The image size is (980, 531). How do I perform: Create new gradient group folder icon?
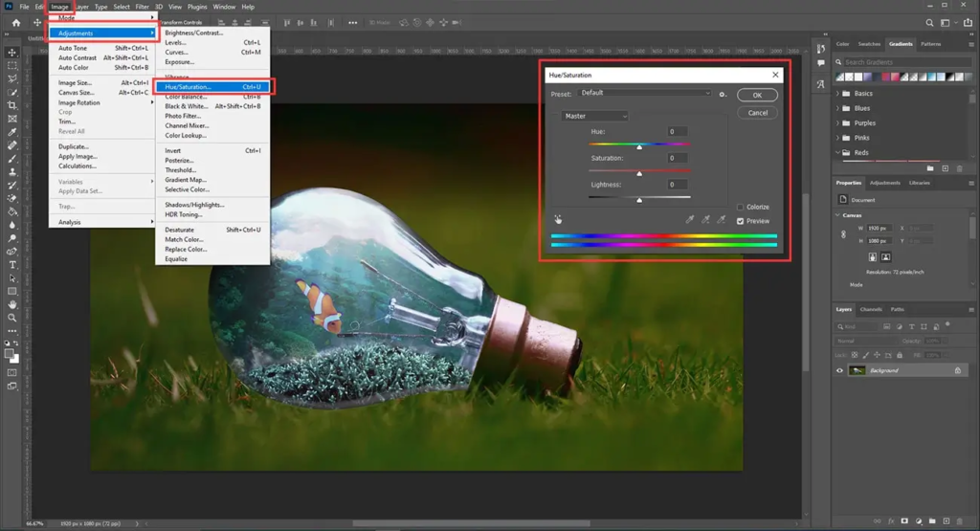(x=930, y=168)
